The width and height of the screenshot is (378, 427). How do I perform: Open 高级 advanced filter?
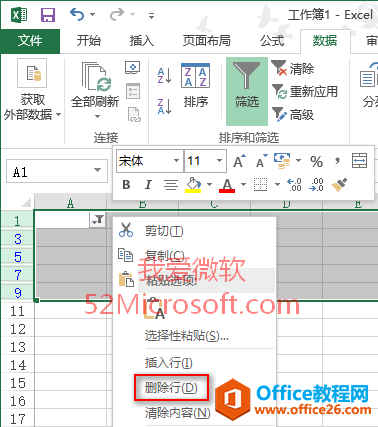[293, 115]
